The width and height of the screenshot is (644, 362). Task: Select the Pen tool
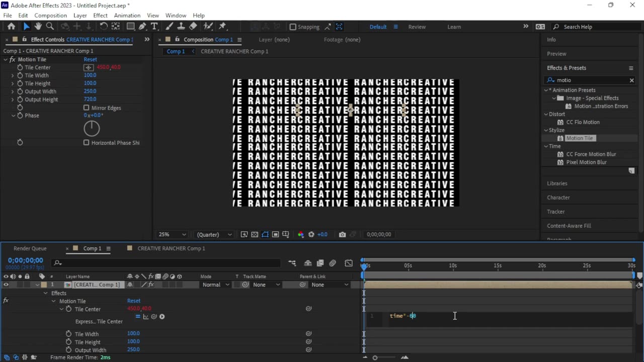pyautogui.click(x=142, y=27)
